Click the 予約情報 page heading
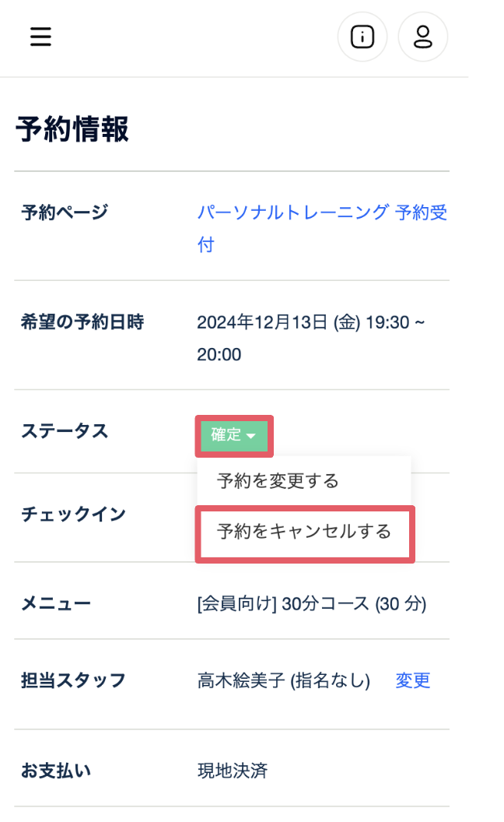Image resolution: width=504 pixels, height=822 pixels. 72,130
